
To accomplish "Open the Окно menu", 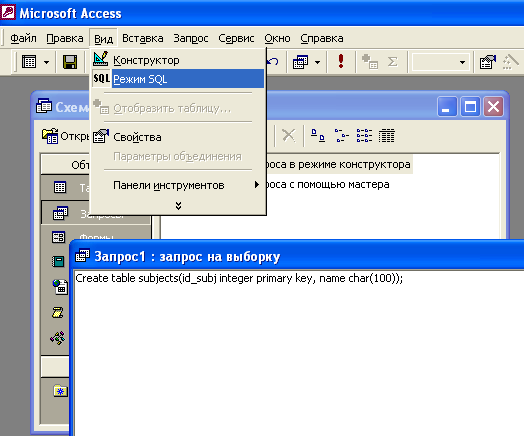I will [x=277, y=38].
